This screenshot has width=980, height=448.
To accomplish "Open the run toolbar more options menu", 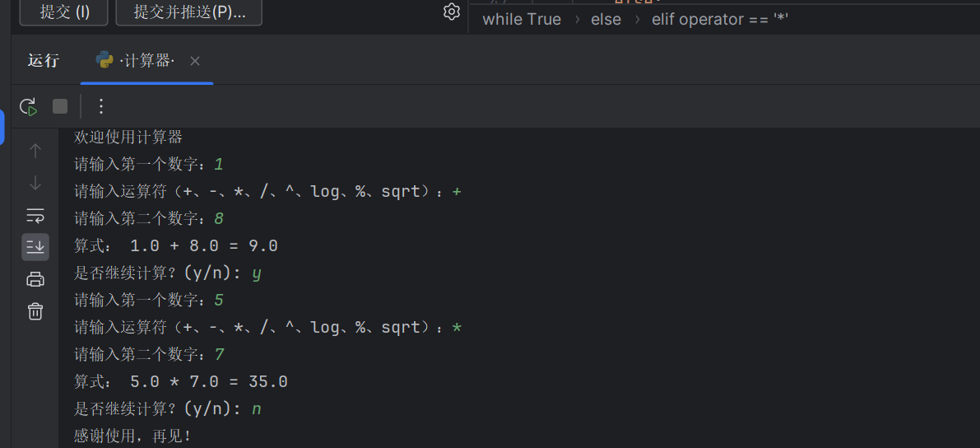I will click(101, 106).
